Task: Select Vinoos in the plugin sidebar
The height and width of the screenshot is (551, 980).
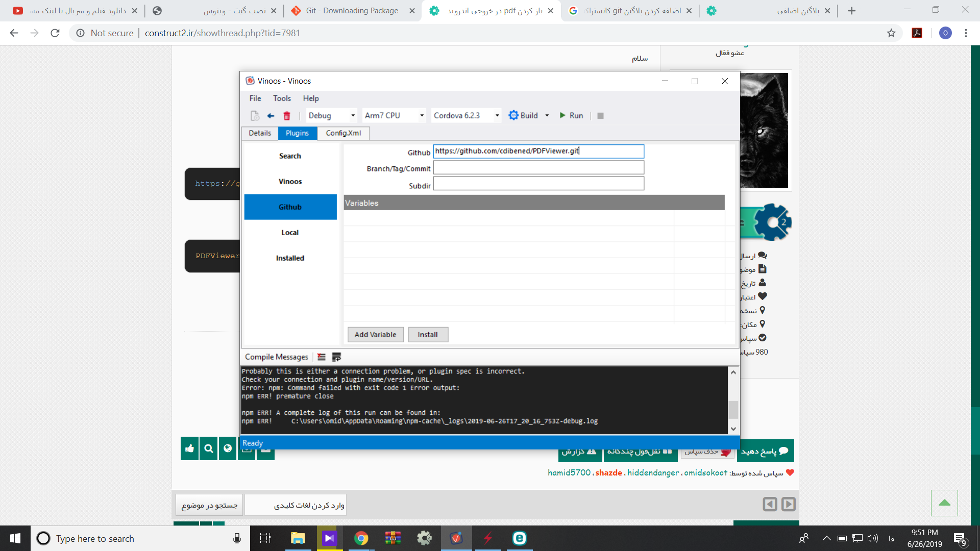Action: click(x=290, y=182)
